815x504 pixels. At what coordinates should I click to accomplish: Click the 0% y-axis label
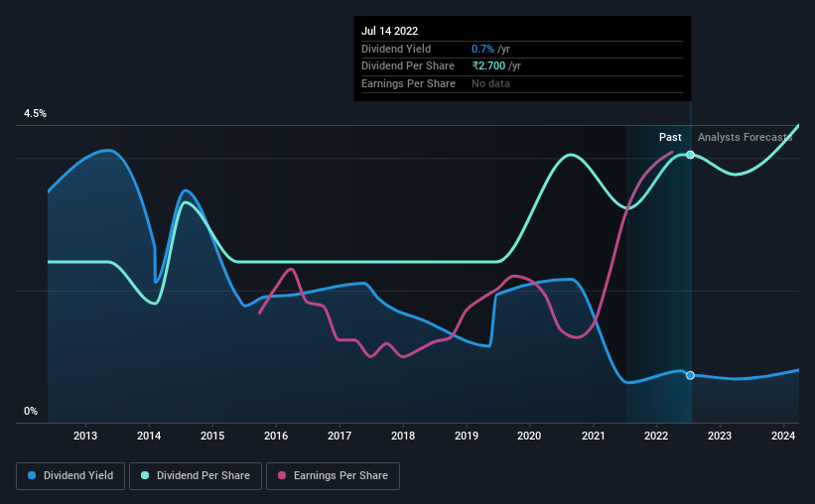point(31,411)
